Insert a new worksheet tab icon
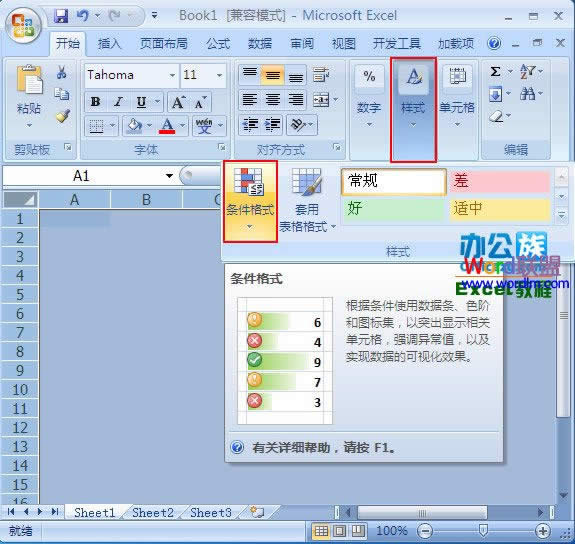The image size is (575, 544). click(x=257, y=512)
